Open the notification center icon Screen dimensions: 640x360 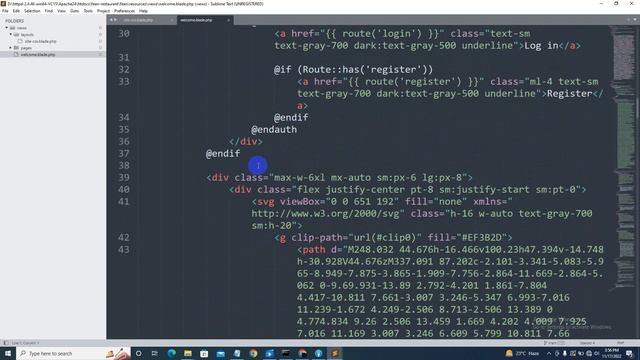click(x=630, y=353)
